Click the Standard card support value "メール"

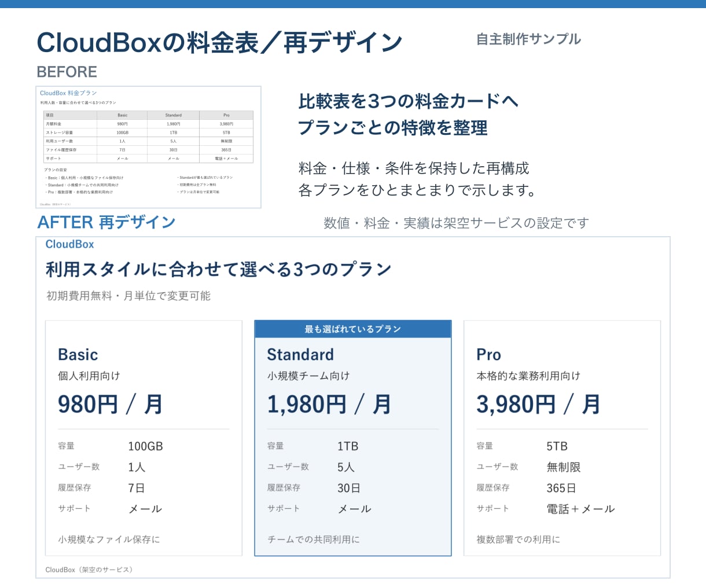click(355, 509)
